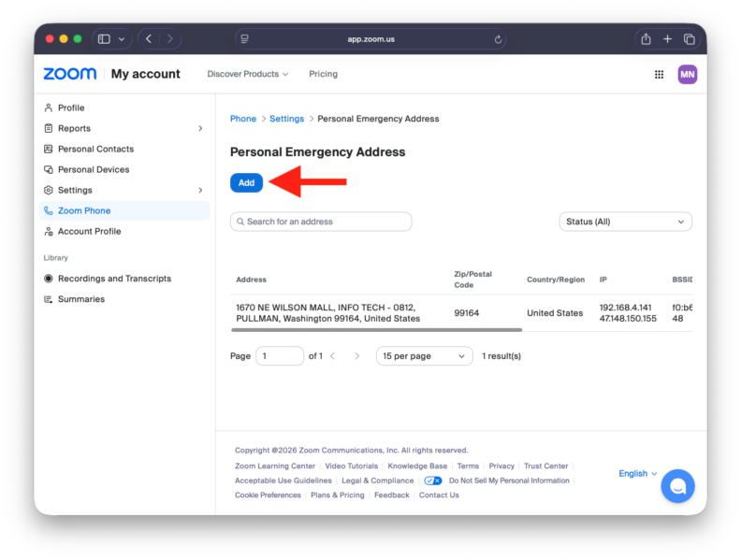Viewport: 741px width, 560px height.
Task: Toggle the privacy choices switch icon
Action: coord(433,481)
